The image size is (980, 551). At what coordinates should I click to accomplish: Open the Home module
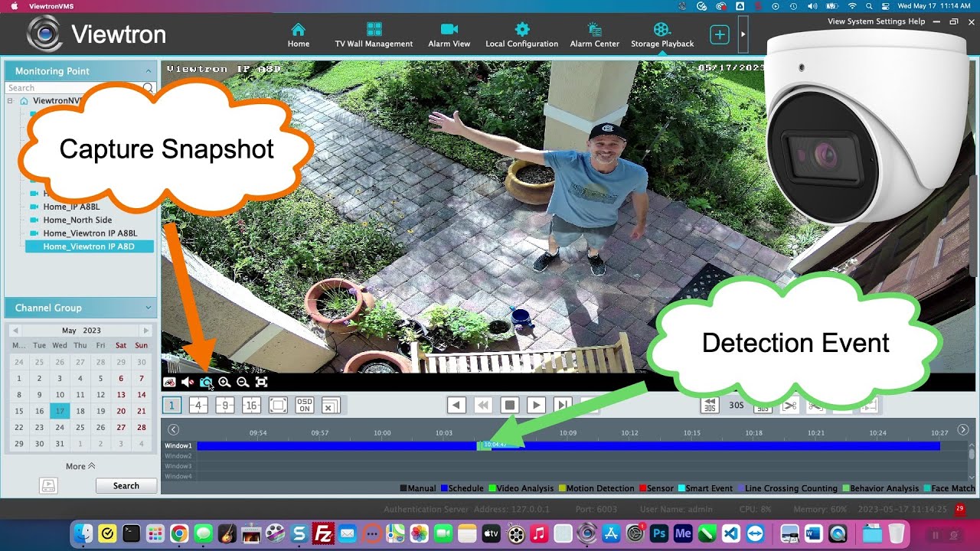[x=299, y=35]
